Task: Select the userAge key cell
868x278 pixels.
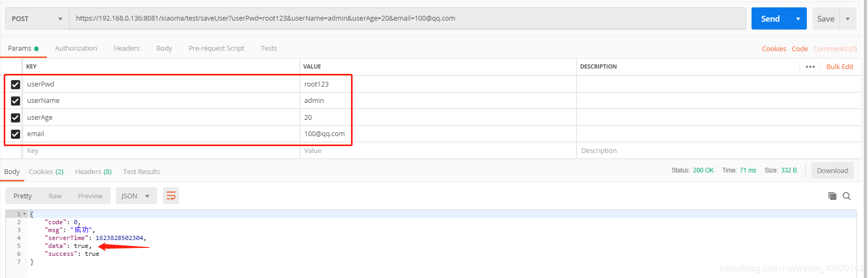Action: (x=161, y=117)
